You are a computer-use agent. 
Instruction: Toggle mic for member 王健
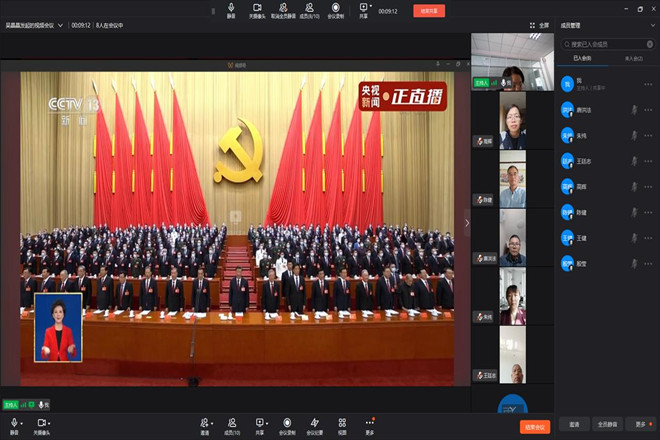click(x=634, y=238)
